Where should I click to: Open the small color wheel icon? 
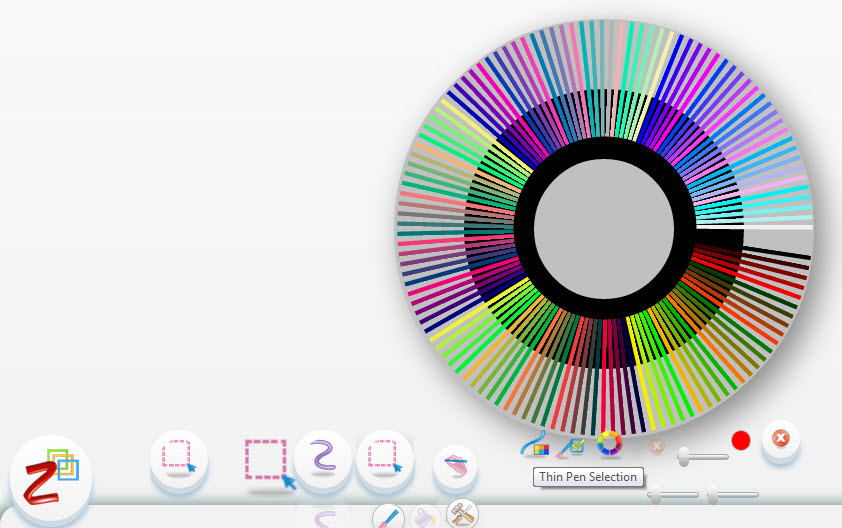[609, 442]
